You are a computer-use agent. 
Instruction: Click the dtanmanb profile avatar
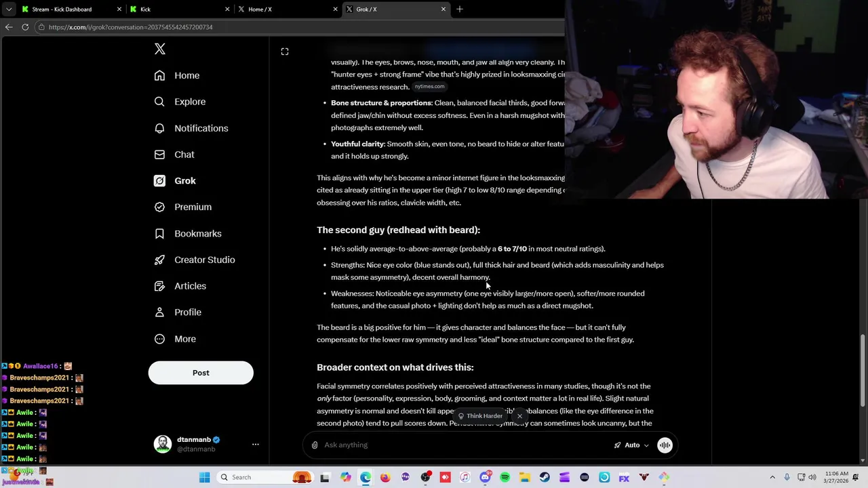[x=163, y=444]
